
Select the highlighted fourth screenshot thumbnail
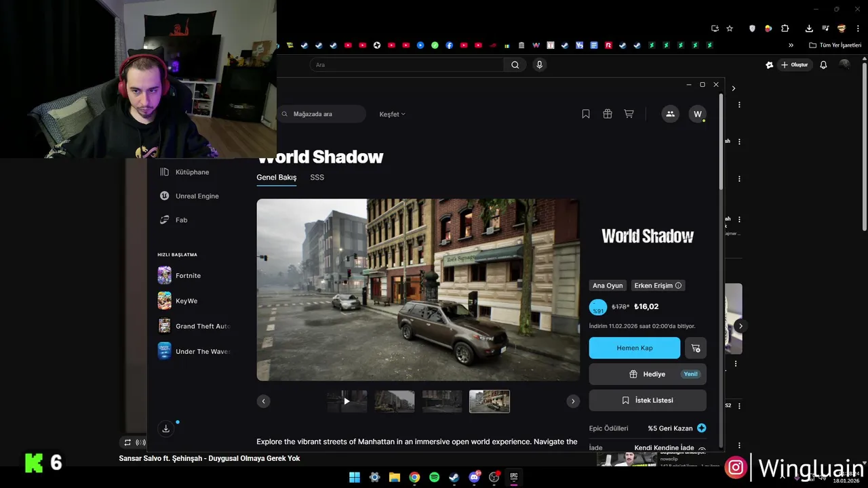coord(489,401)
